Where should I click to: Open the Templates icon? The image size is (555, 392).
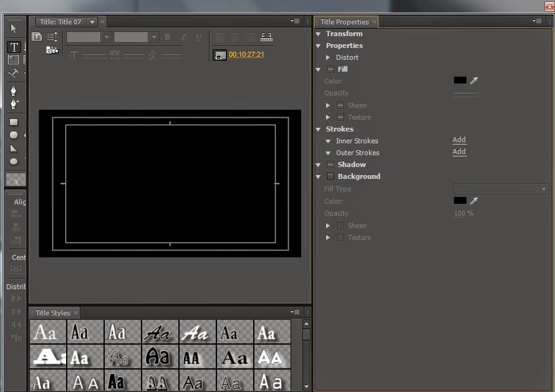click(x=52, y=50)
